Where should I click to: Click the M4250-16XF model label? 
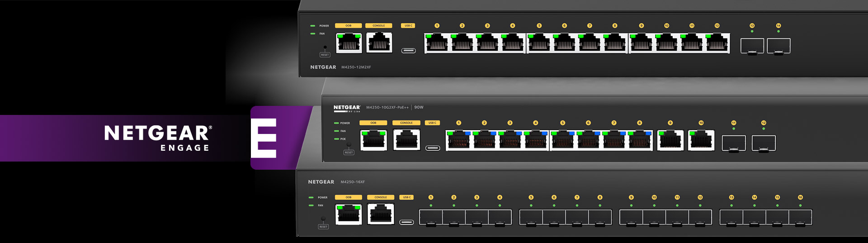coord(353,182)
